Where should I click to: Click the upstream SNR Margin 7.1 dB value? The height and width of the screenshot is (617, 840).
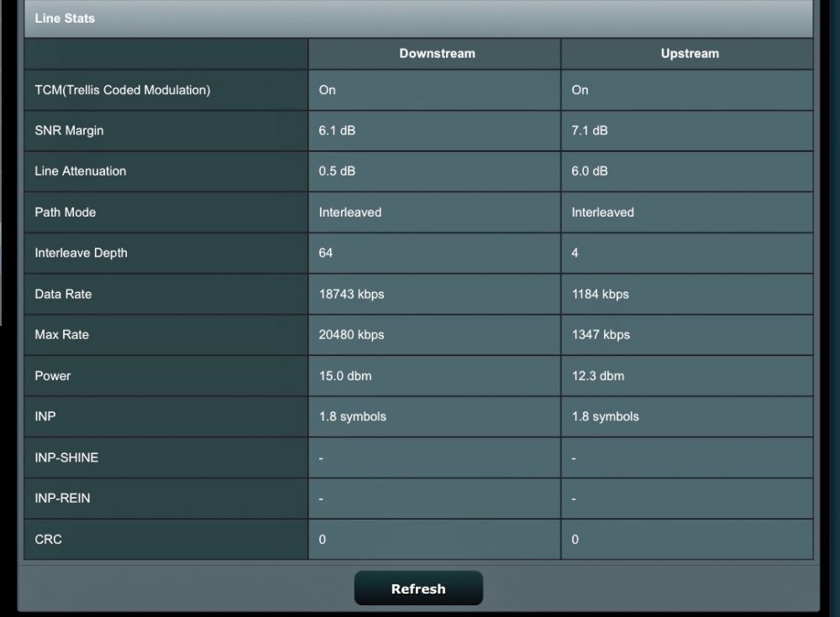tap(590, 131)
